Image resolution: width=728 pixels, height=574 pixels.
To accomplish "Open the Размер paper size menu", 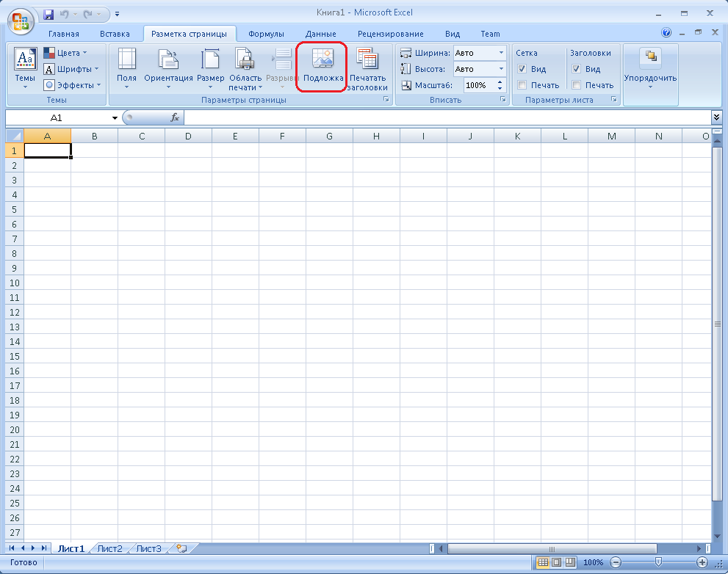I will pos(210,68).
